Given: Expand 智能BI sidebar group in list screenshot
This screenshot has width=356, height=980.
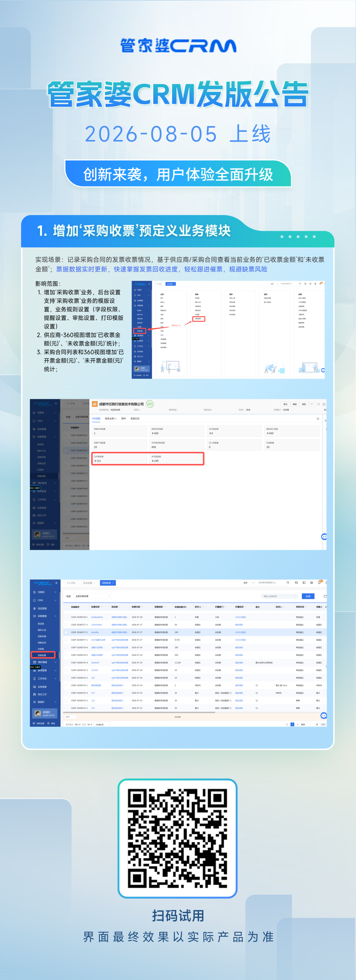Looking at the screenshot, I should (55, 702).
